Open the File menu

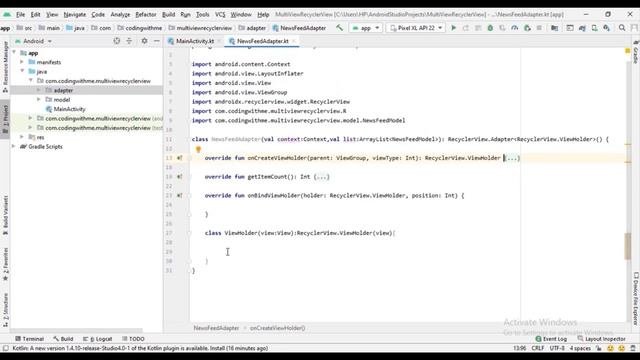(20, 14)
